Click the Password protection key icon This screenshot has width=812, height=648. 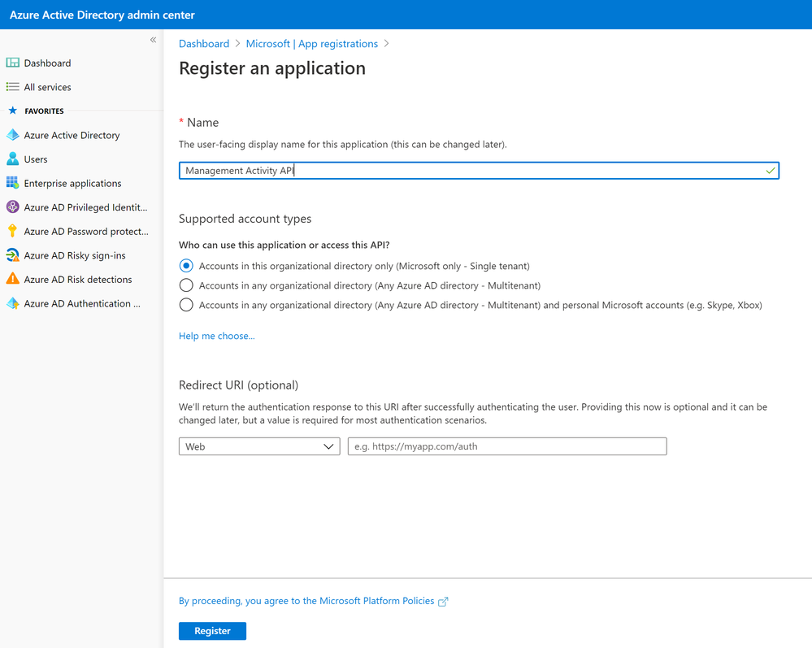pos(12,231)
